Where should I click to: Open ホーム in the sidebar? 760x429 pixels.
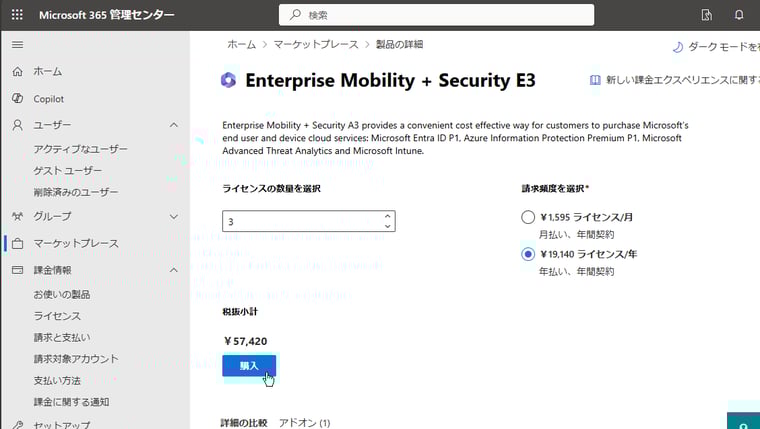pos(48,72)
